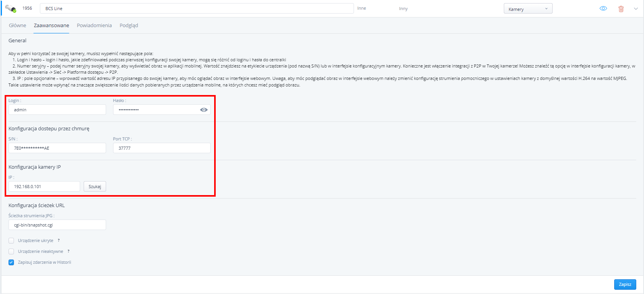Click question mark beside Urządzenie nieaktywne
Screen dimensions: 644x294
coord(68,251)
